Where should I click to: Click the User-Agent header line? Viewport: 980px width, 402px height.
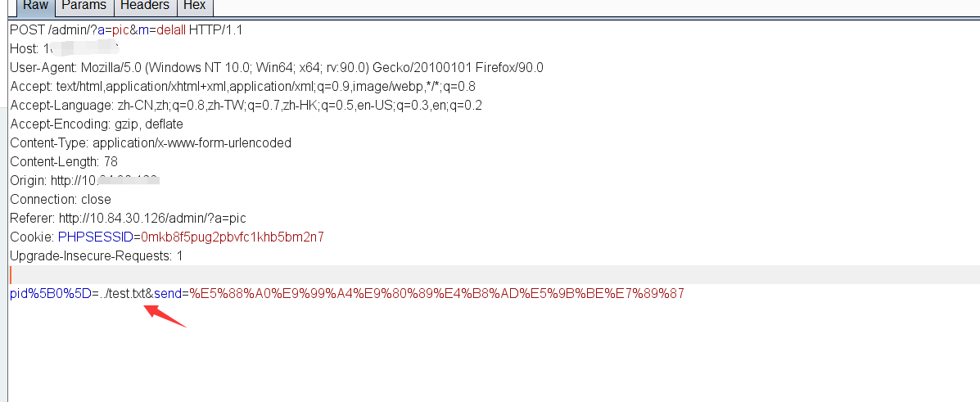click(276, 68)
